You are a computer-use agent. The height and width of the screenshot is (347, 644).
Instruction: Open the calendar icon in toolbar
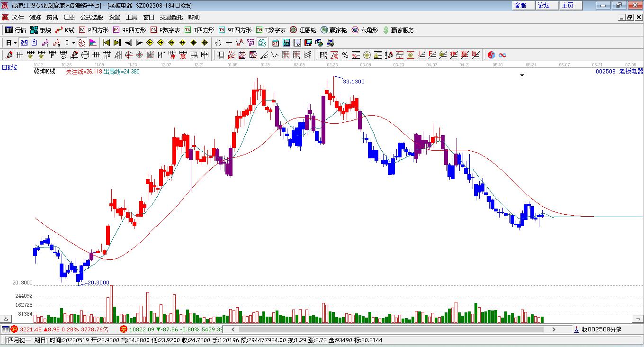pyautogui.click(x=275, y=43)
